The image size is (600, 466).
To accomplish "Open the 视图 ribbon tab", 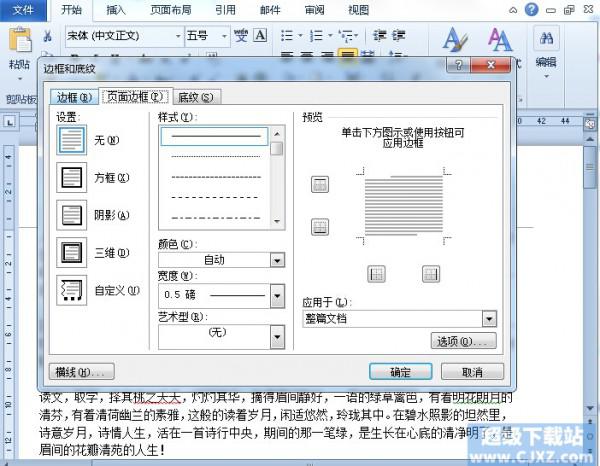I will click(x=359, y=10).
